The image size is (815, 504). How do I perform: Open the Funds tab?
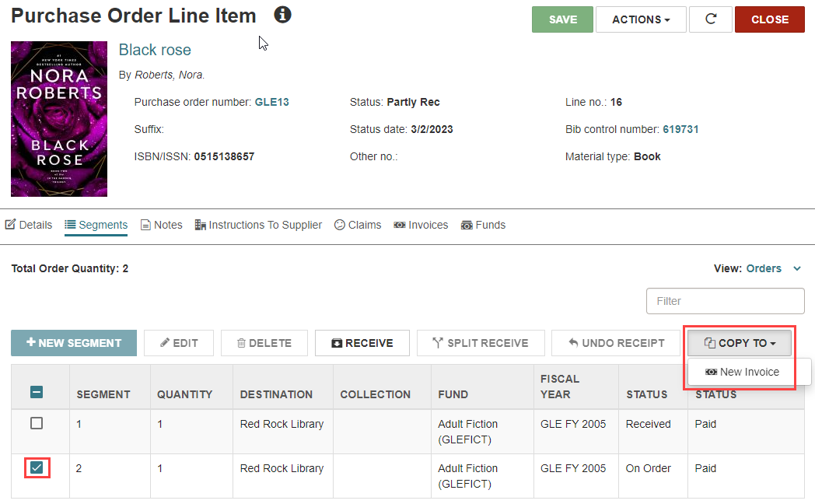click(x=484, y=225)
